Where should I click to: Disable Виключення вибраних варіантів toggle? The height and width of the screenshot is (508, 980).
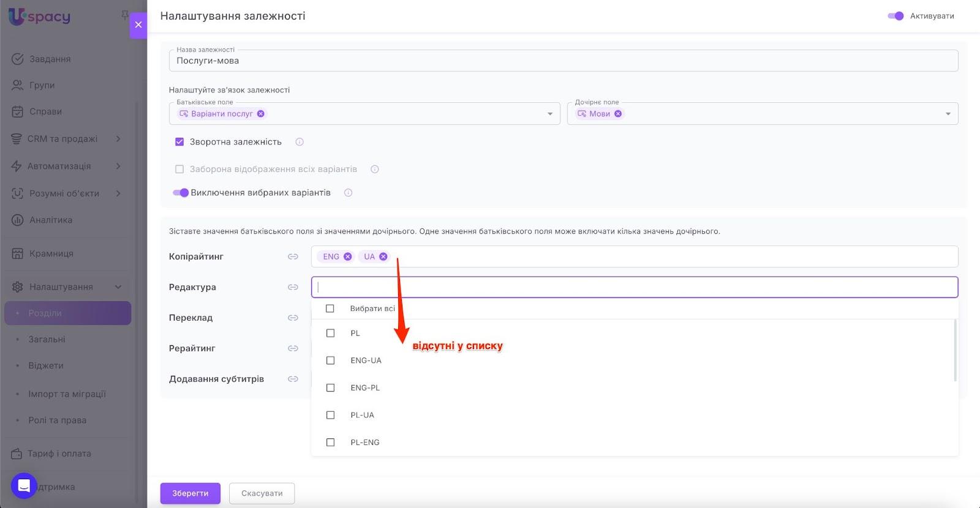point(181,193)
